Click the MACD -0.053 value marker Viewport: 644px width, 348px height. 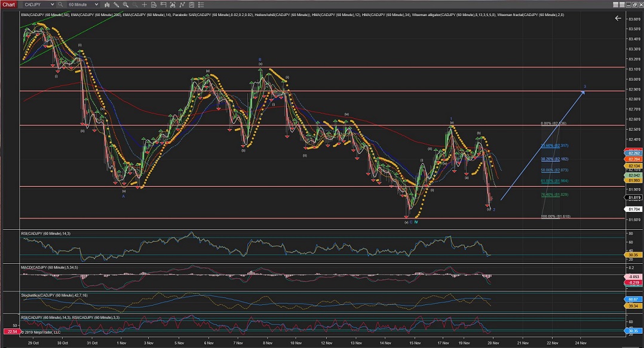click(x=634, y=277)
